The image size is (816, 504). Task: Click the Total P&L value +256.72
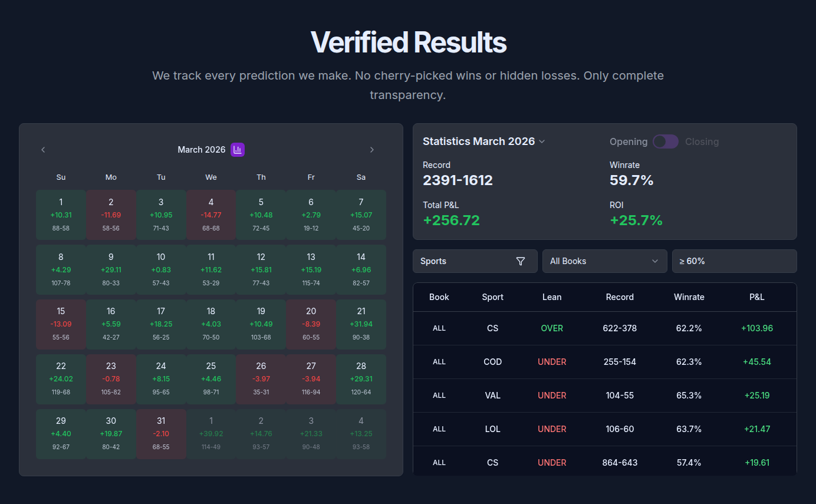tap(452, 219)
